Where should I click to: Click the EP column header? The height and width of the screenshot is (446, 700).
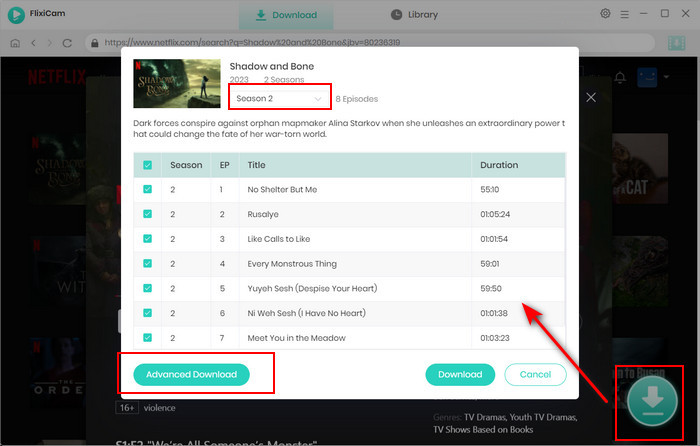pyautogui.click(x=224, y=165)
